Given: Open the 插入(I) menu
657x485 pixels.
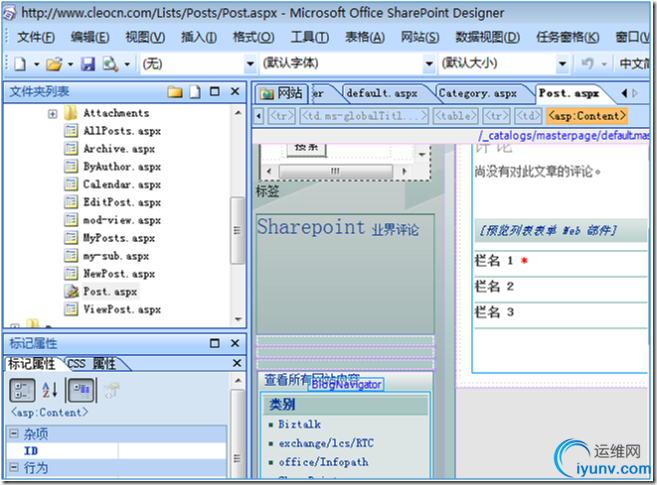Looking at the screenshot, I should click(x=199, y=37).
